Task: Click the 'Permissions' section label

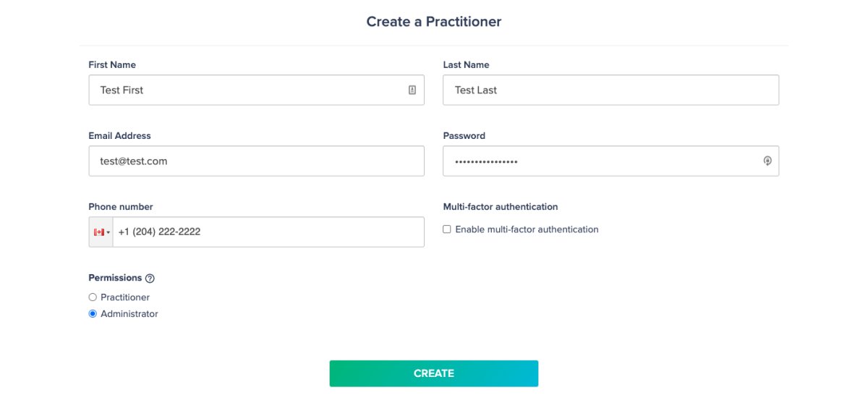Action: tap(115, 278)
